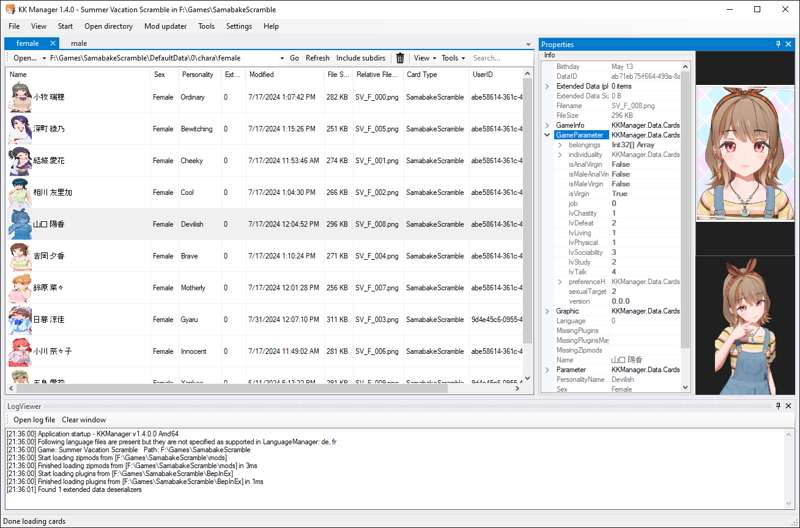800x528 pixels.
Task: Pin the Properties panel
Action: [x=778, y=44]
